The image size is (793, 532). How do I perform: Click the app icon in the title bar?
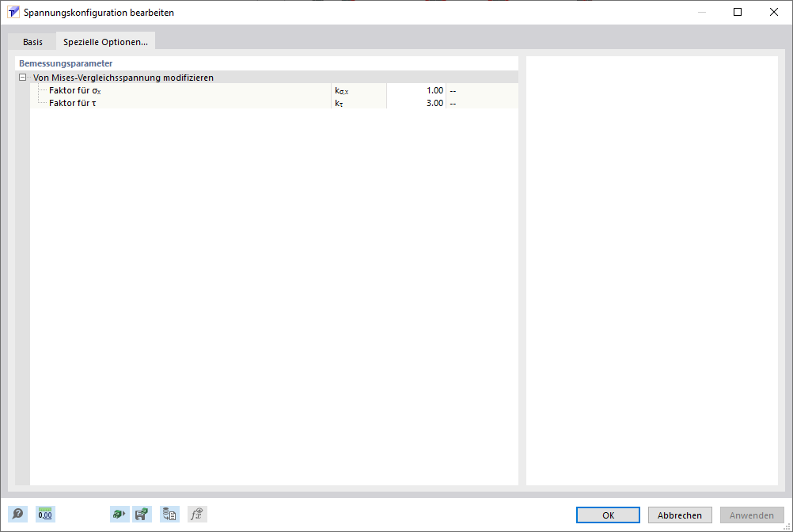[x=13, y=12]
